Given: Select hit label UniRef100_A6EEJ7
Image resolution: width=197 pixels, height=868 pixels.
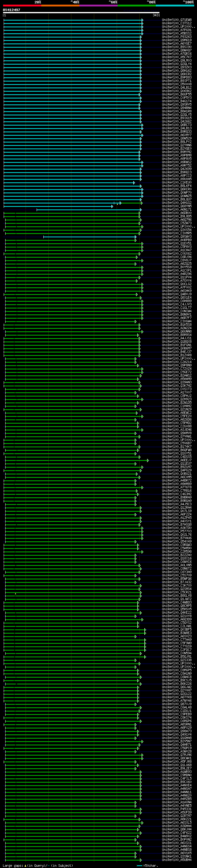Looking at the screenshot, I should [x=177, y=460].
